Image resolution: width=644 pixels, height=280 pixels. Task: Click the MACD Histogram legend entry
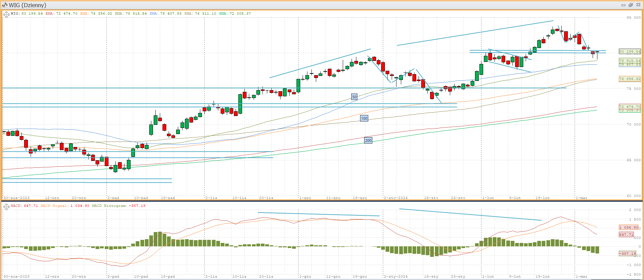(119, 206)
